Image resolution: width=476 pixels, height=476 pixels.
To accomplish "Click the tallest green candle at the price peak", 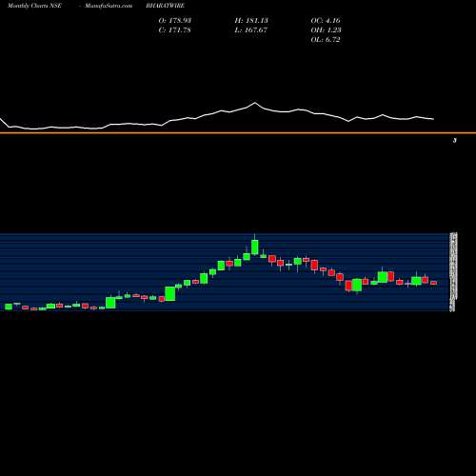I will pos(255,248).
